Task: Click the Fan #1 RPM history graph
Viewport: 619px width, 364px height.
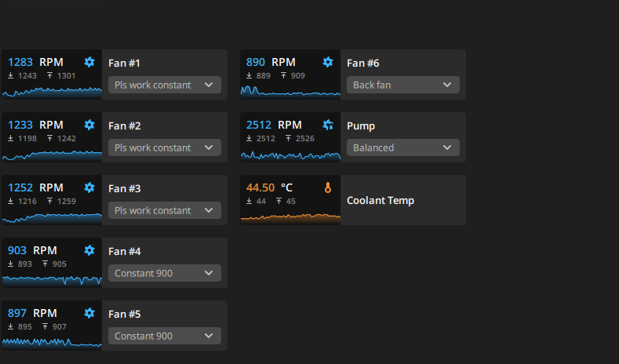Action: 52,93
